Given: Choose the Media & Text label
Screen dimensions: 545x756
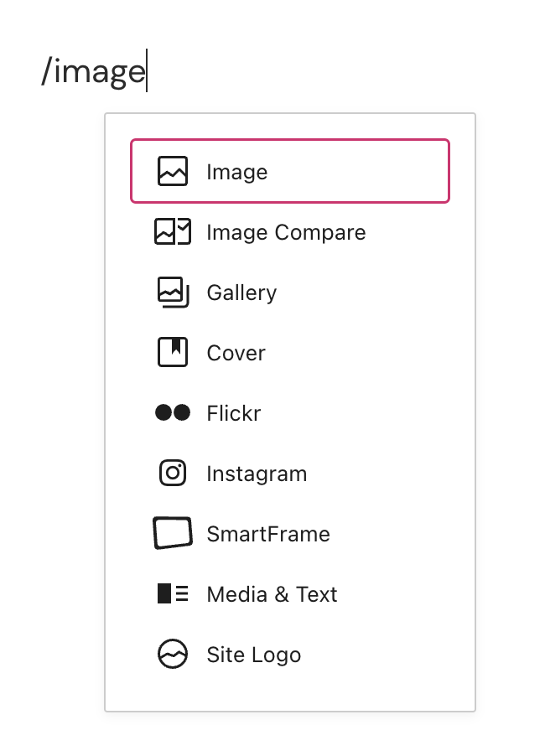Looking at the screenshot, I should [x=272, y=594].
